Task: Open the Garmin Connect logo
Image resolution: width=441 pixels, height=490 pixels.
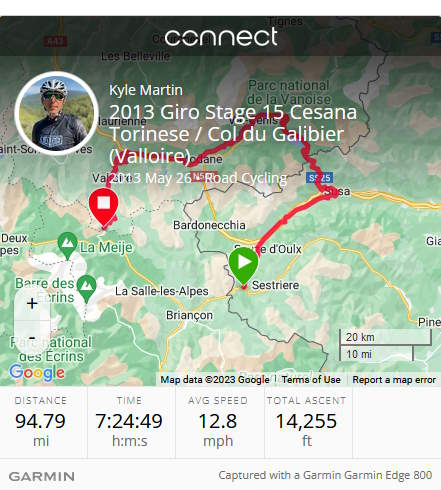Action: coord(221,37)
